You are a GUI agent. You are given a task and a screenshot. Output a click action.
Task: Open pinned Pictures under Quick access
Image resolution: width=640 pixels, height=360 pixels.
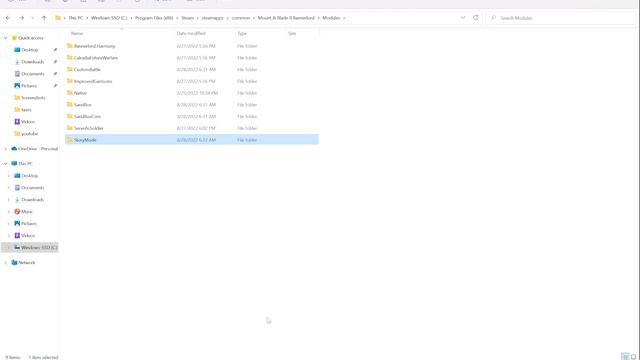29,86
